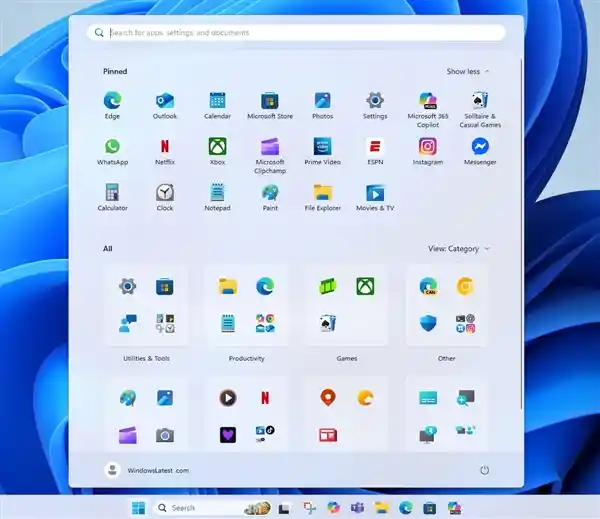600x519 pixels.
Task: Open the WhatsApp pinned app
Action: pos(112,152)
